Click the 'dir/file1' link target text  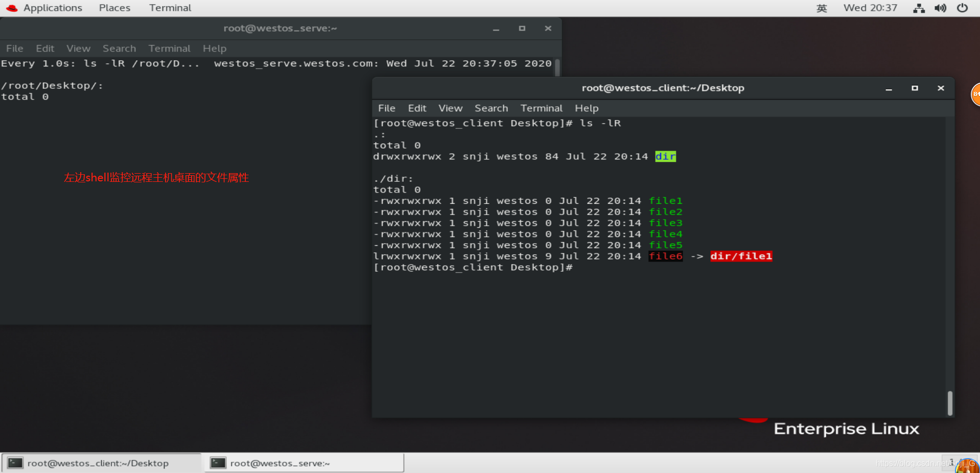(x=741, y=256)
